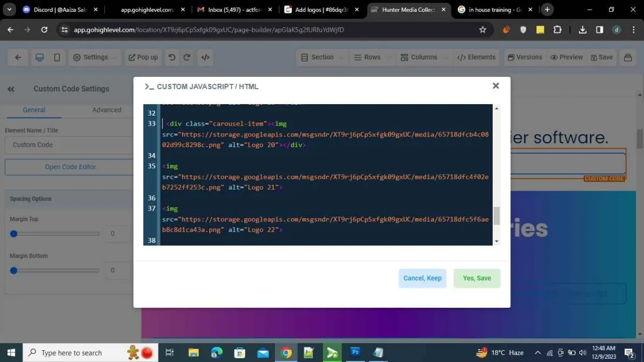Open Chrome downloads icon
Viewport: 644px width, 362px height.
582,30
